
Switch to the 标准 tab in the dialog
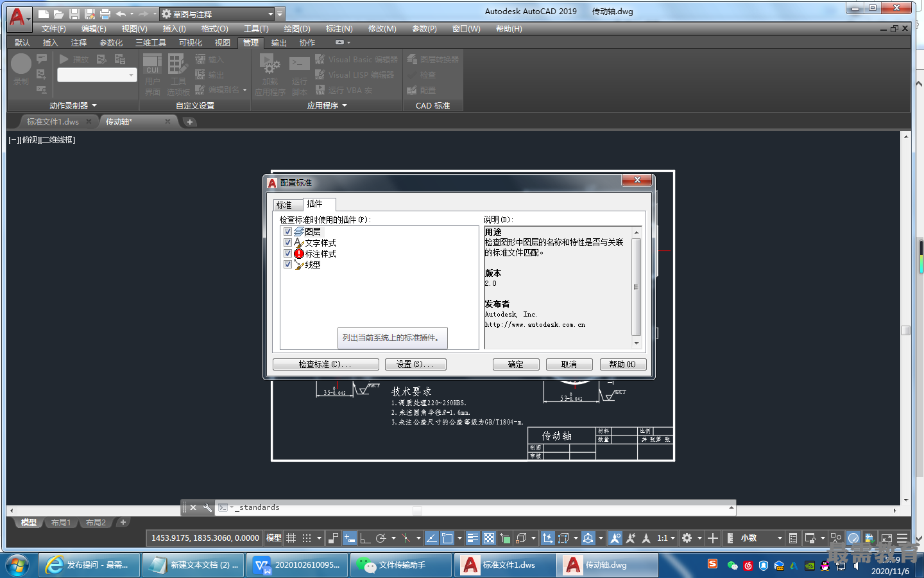coord(284,205)
